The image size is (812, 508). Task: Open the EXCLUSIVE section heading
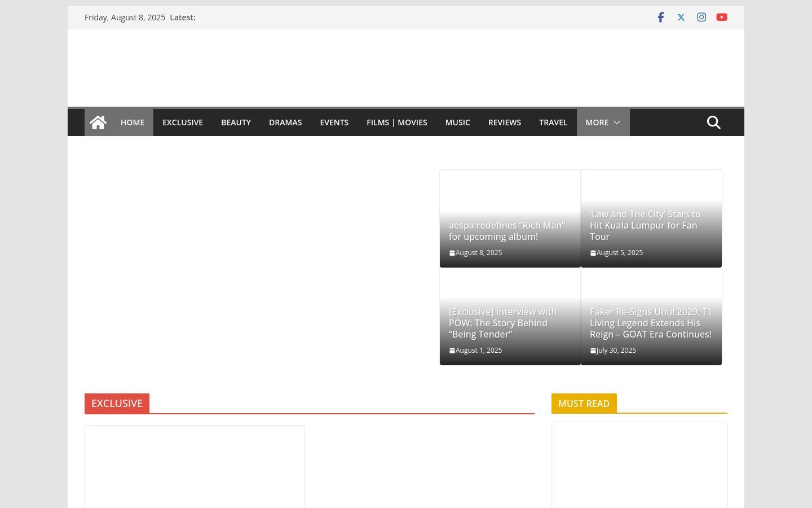click(117, 404)
